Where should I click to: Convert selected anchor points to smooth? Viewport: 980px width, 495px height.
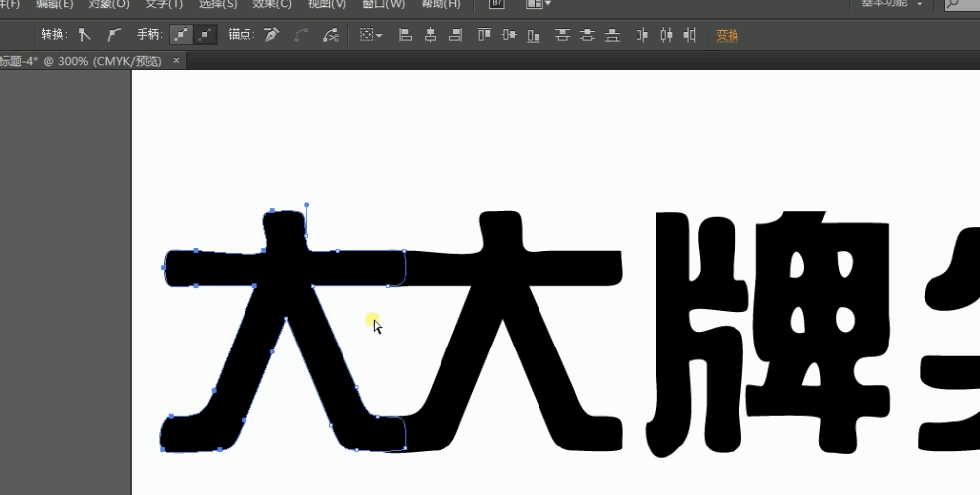113,35
